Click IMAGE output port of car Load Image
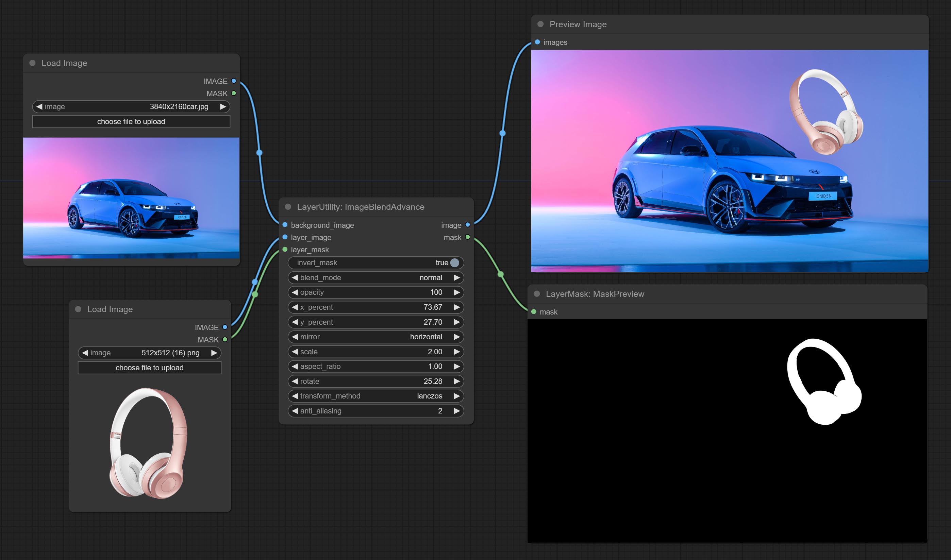 [234, 81]
